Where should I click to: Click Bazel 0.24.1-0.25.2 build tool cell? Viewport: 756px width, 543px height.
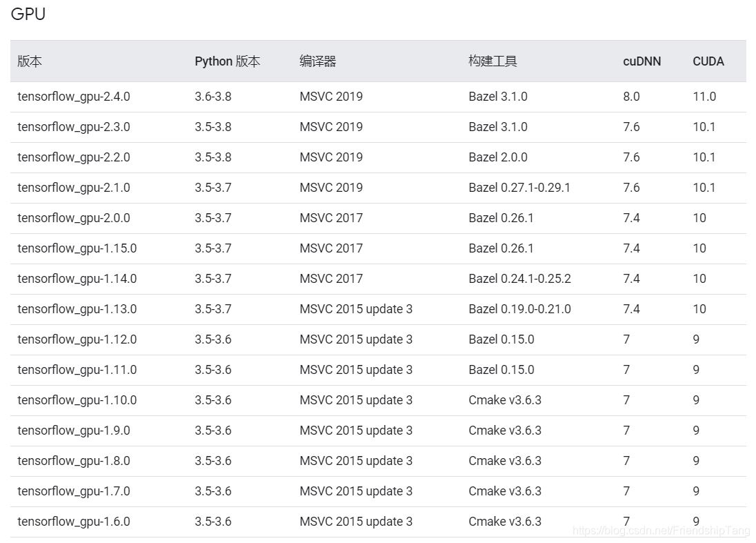(x=519, y=279)
